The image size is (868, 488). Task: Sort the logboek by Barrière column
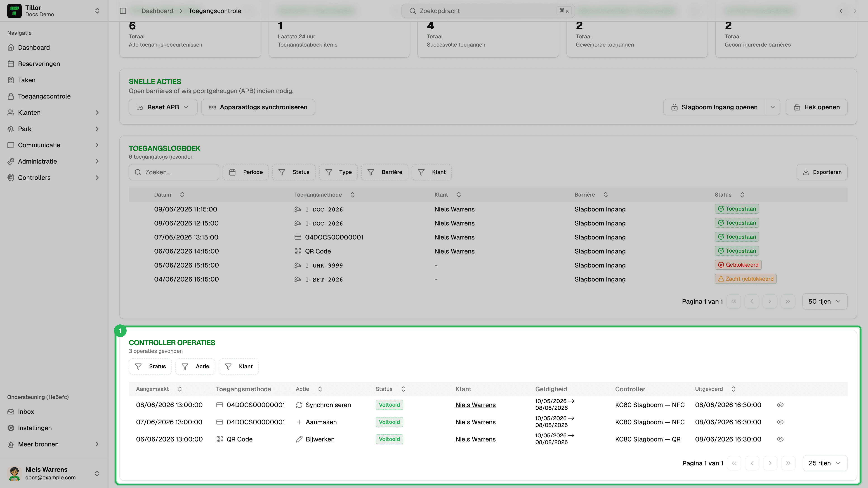pyautogui.click(x=591, y=195)
